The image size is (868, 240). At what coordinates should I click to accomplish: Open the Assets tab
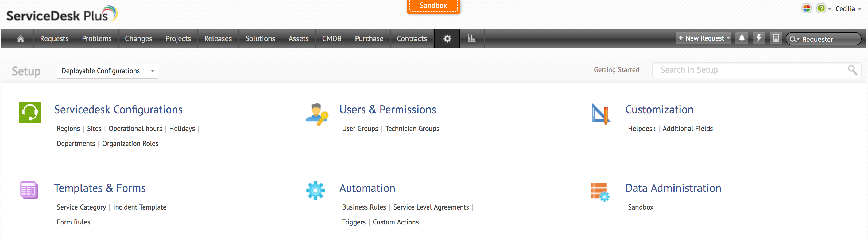299,39
